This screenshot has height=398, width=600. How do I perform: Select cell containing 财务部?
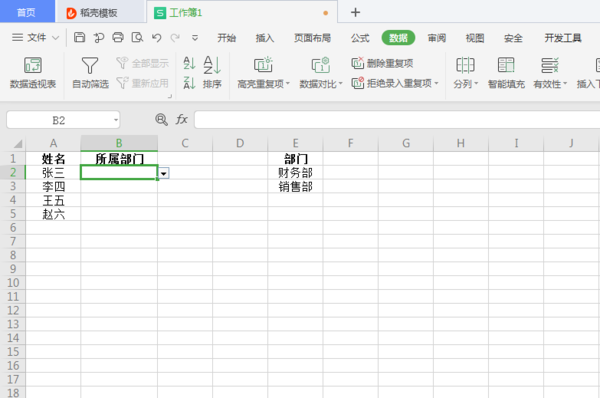pos(295,172)
